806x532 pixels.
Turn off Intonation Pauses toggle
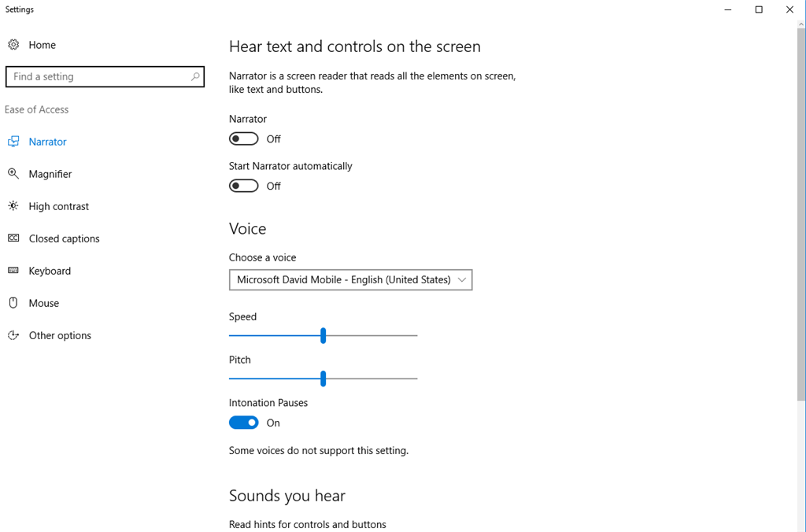click(244, 423)
